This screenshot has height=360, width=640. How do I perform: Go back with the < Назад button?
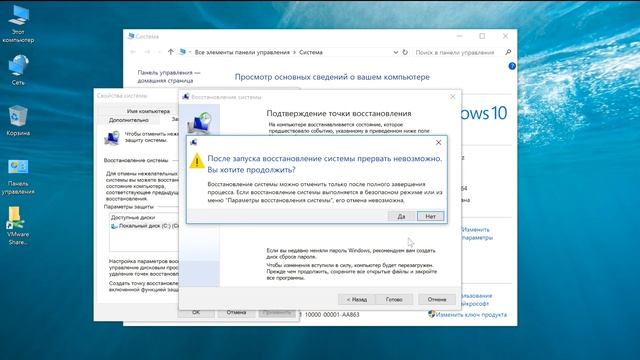(x=357, y=299)
